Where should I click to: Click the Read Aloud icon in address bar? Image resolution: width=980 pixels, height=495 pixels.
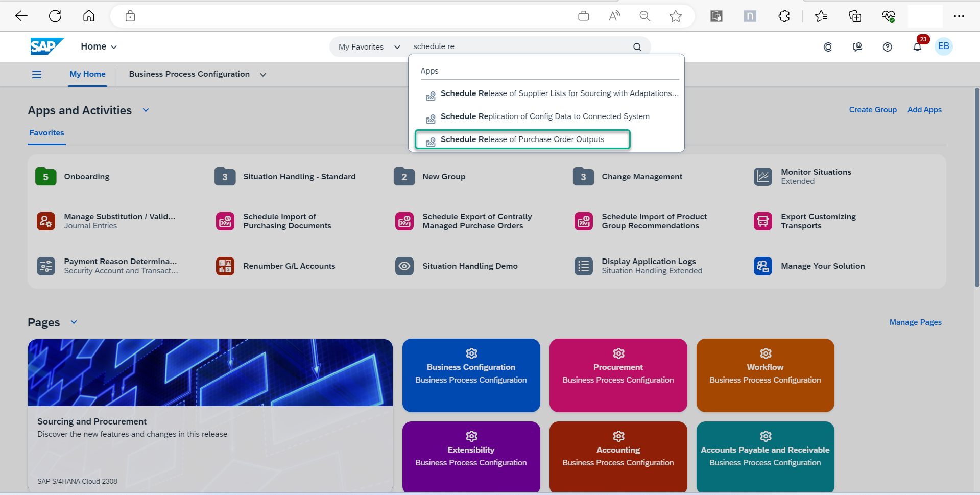tap(614, 16)
